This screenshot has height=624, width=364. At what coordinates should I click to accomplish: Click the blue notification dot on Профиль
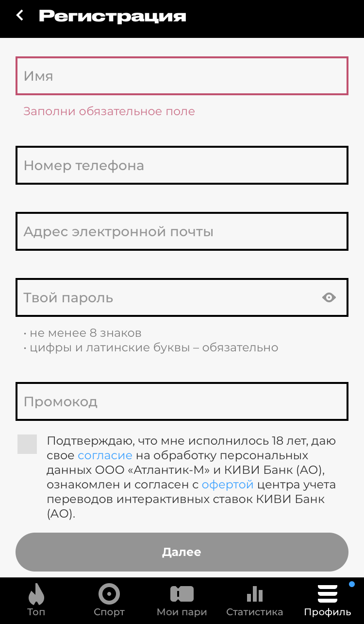[x=352, y=584]
